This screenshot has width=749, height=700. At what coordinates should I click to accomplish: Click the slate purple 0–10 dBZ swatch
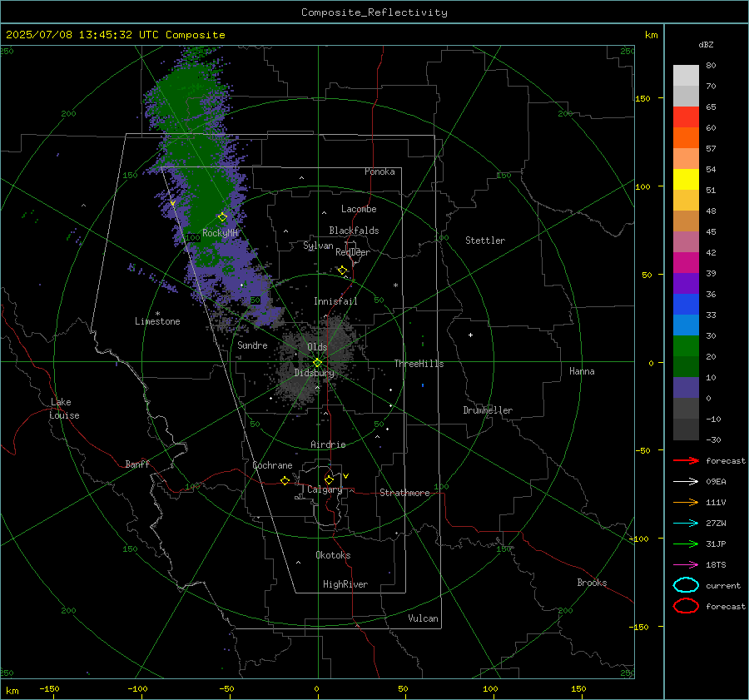(686, 388)
